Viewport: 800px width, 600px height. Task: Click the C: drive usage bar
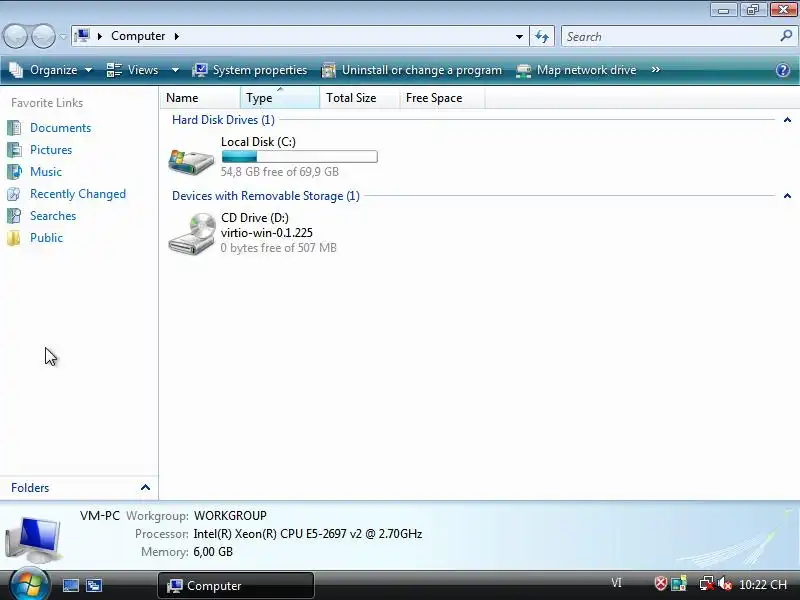[x=299, y=157]
